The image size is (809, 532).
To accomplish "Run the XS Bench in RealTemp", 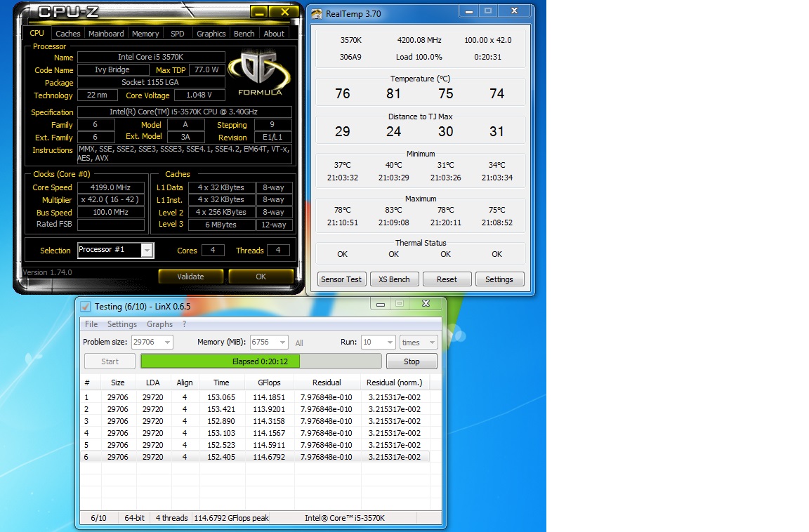I will (x=394, y=279).
